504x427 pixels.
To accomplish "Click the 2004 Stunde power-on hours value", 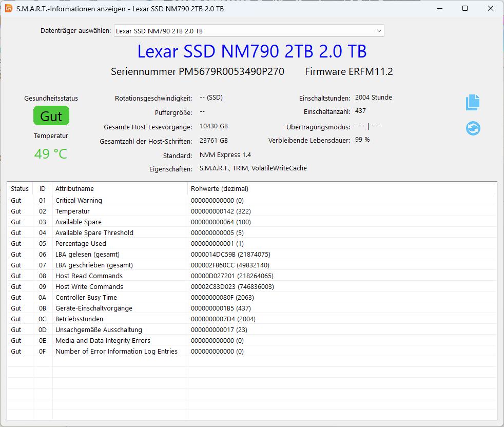I will (x=374, y=98).
